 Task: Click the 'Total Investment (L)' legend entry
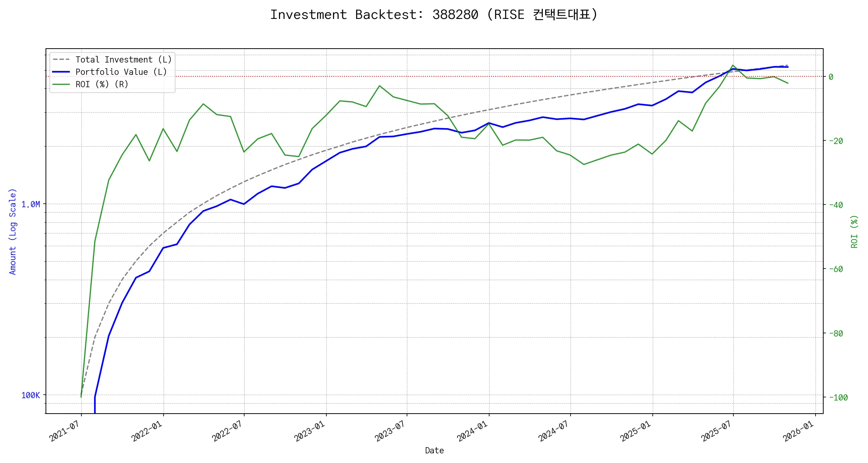pos(123,60)
